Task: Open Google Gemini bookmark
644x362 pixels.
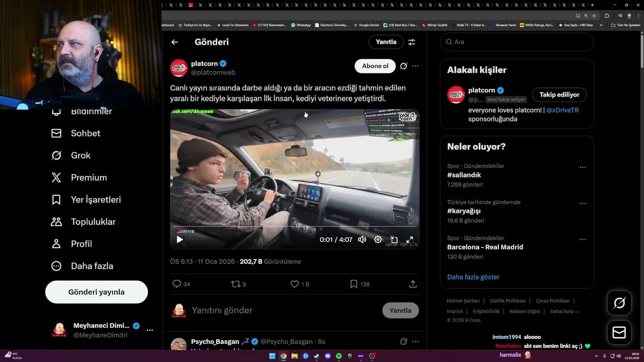Action: tap(366, 25)
